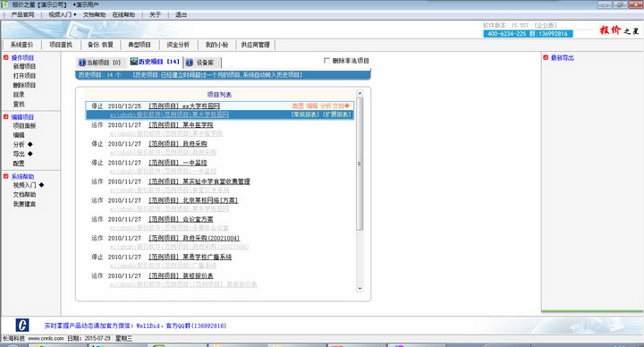Click the project list scrollbar down arrow
Viewport: 644px width, 347px height.
pos(360,289)
